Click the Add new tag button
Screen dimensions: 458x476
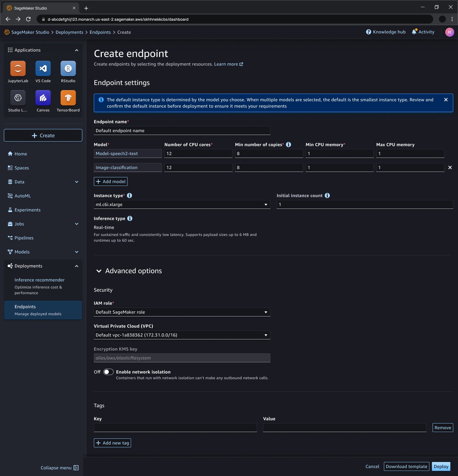pos(112,443)
